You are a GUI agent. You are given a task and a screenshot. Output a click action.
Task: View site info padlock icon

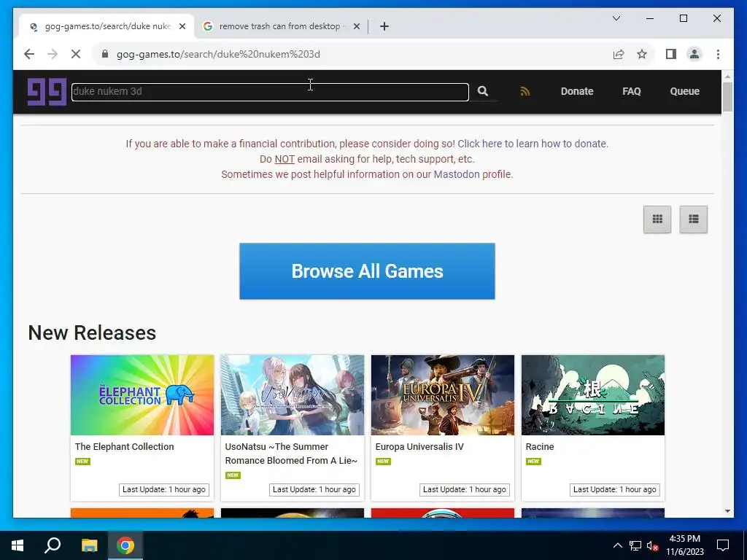coord(105,54)
